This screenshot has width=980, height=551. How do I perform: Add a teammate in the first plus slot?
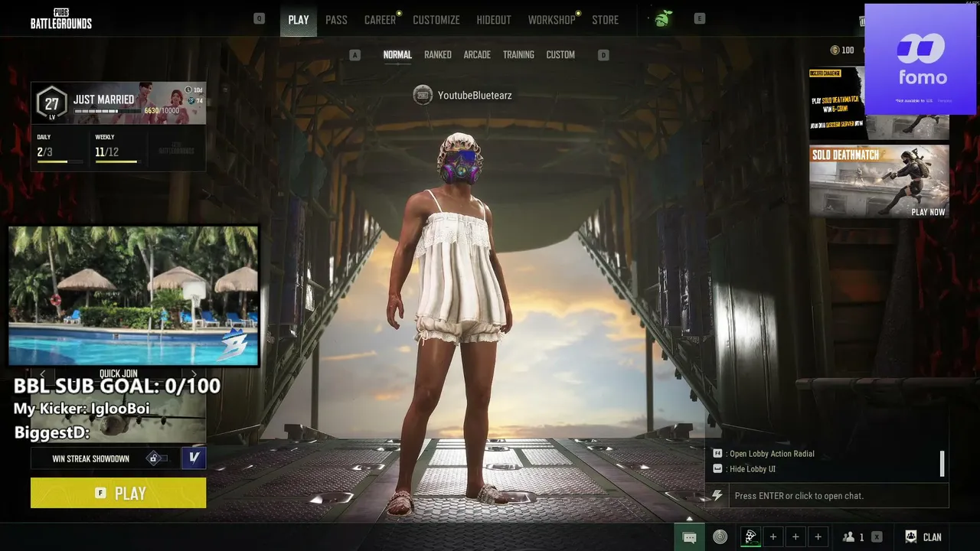tap(773, 537)
